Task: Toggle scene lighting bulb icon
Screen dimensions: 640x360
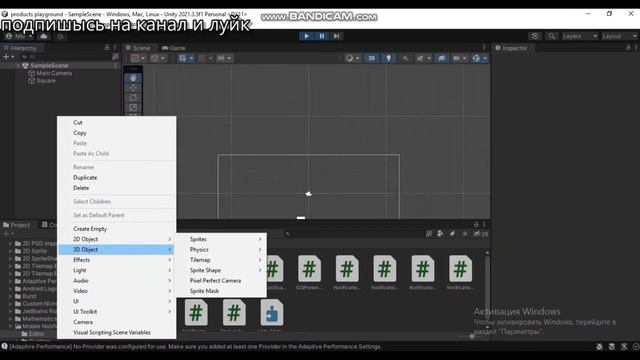Action: click(388, 58)
